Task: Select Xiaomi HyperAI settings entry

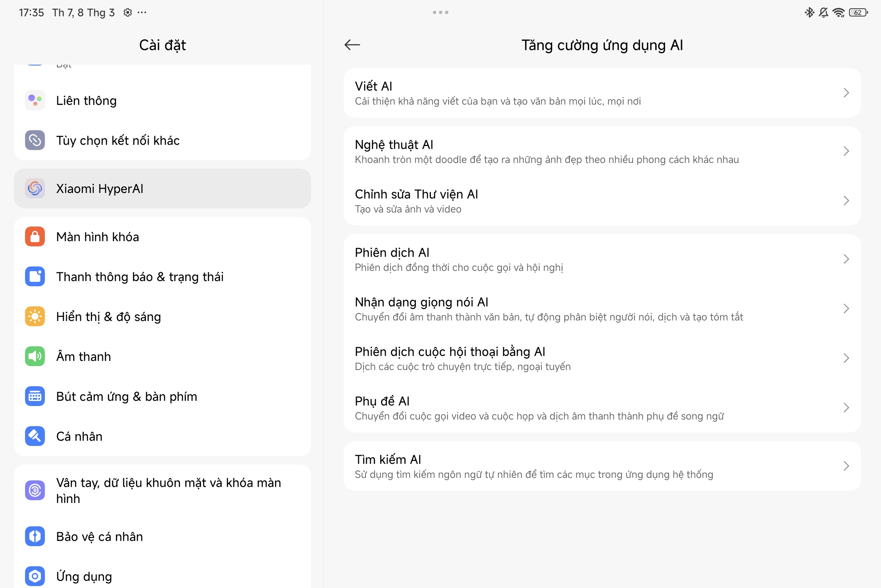Action: pyautogui.click(x=162, y=188)
